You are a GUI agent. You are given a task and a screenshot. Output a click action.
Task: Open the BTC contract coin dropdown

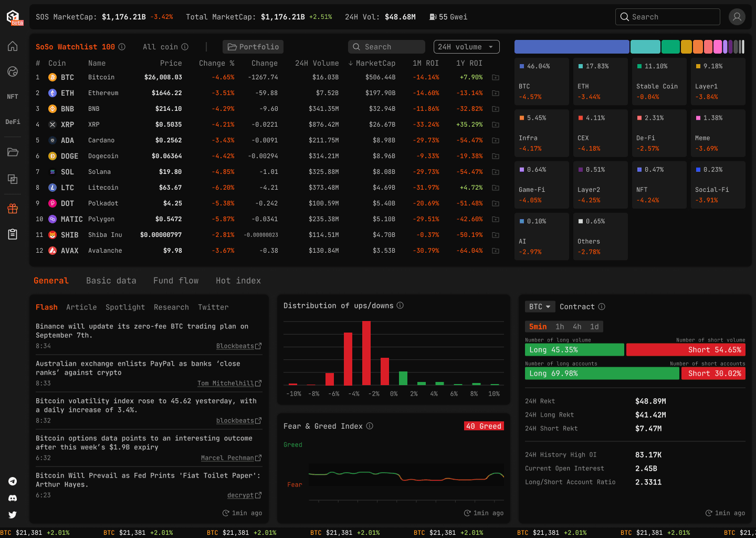pos(540,306)
